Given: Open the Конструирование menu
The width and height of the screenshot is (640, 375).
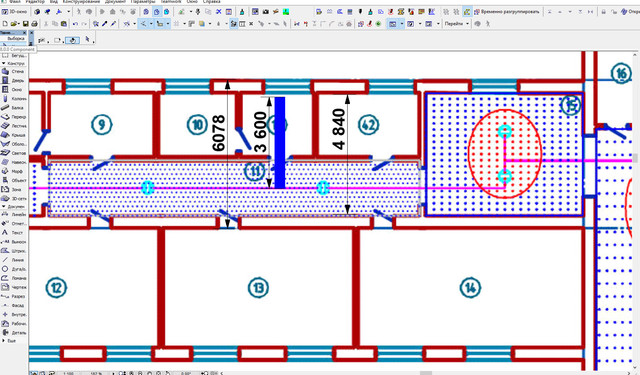Looking at the screenshot, I should click(x=81, y=2).
